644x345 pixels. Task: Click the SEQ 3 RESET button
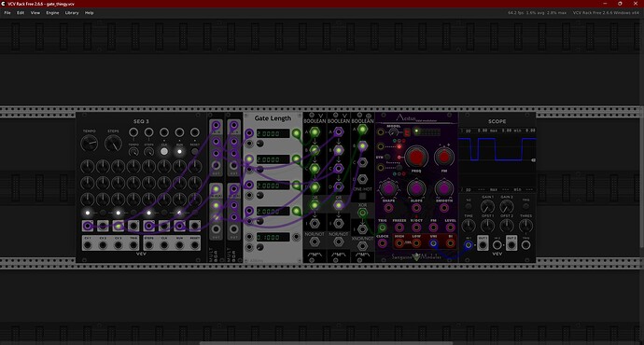(195, 151)
